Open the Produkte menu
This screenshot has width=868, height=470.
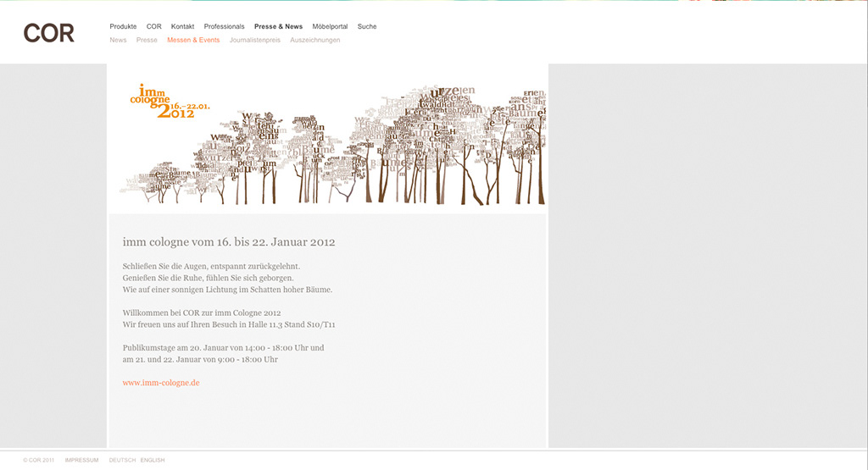[123, 26]
